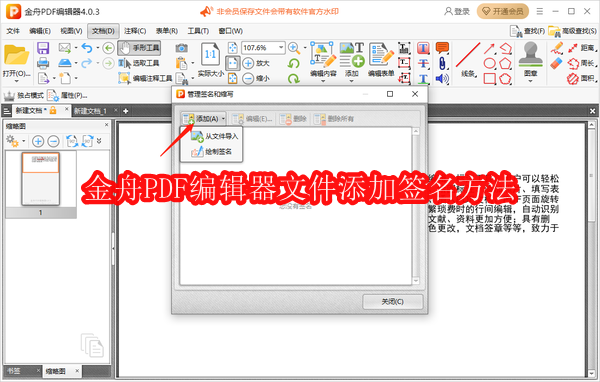
Task: Select the pencil drawing tool
Action: click(557, 48)
